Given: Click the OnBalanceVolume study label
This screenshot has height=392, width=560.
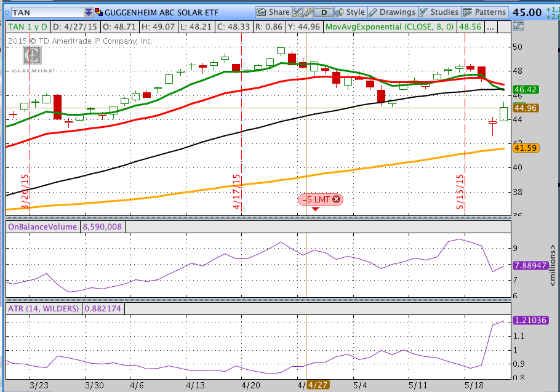Looking at the screenshot, I should click(x=42, y=226).
